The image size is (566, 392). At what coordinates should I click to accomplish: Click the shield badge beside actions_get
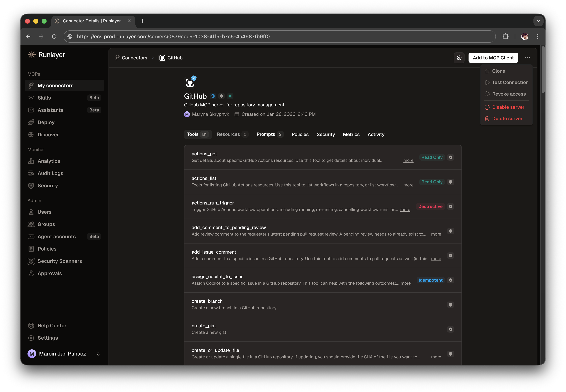(451, 157)
